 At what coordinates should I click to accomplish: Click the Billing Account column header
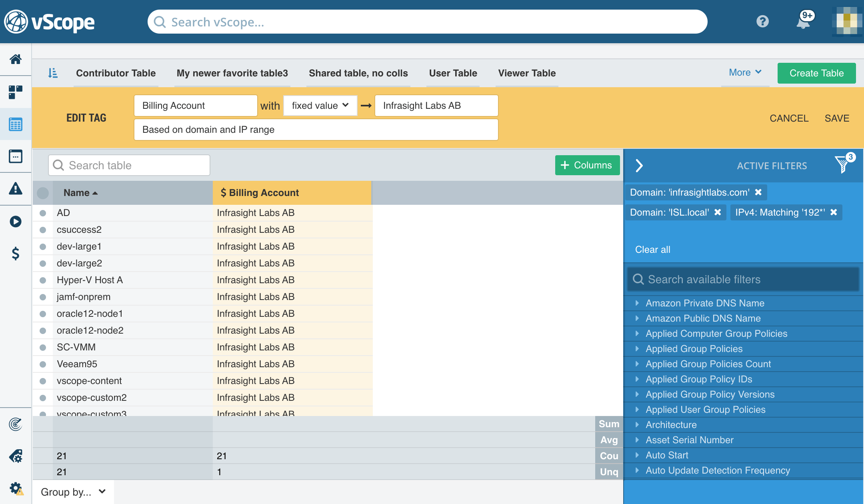tap(292, 193)
